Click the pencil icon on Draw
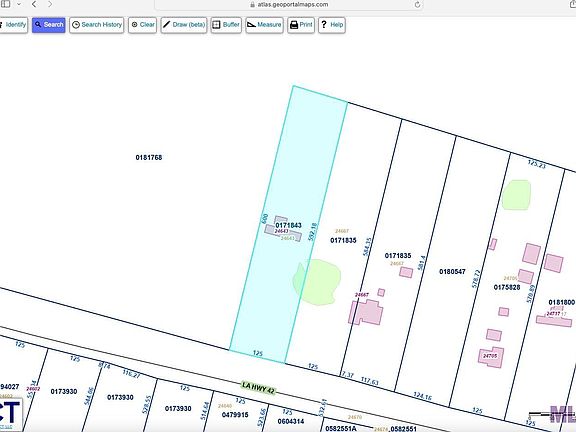Image resolution: width=576 pixels, height=432 pixels. tap(166, 24)
